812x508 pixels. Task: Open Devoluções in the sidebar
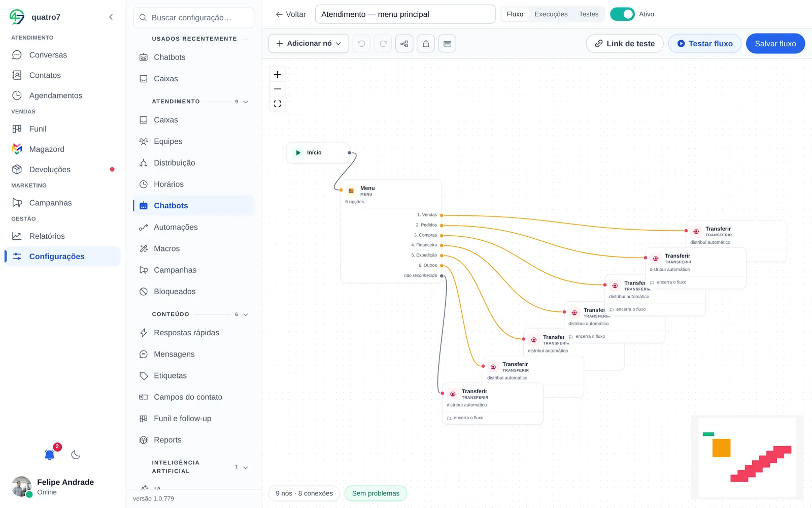pyautogui.click(x=63, y=169)
